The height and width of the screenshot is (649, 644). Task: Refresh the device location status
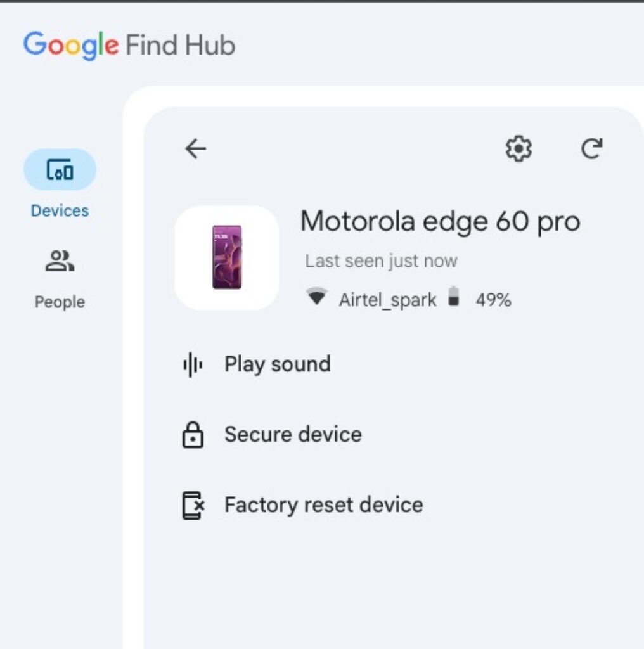tap(591, 149)
